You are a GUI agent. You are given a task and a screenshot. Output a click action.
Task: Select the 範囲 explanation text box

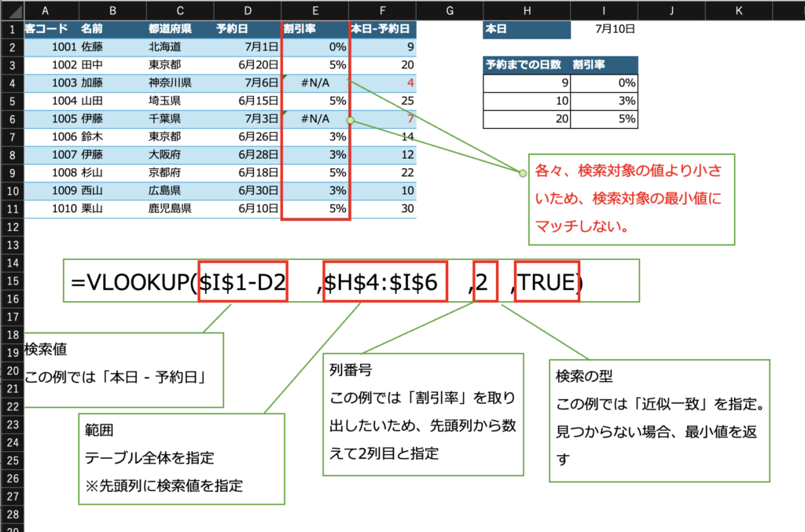click(181, 458)
